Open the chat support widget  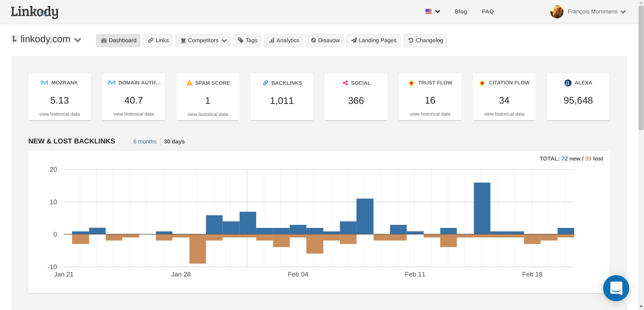[616, 288]
